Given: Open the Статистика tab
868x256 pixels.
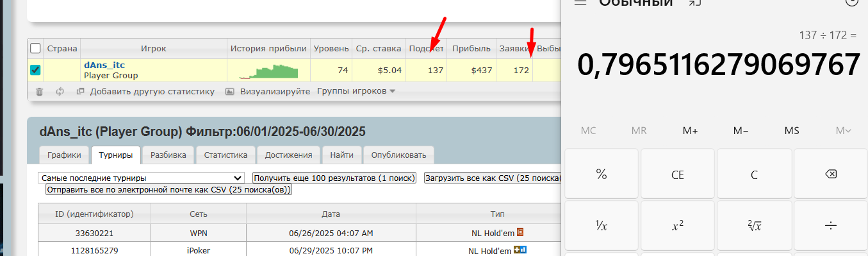Looking at the screenshot, I should (x=225, y=155).
